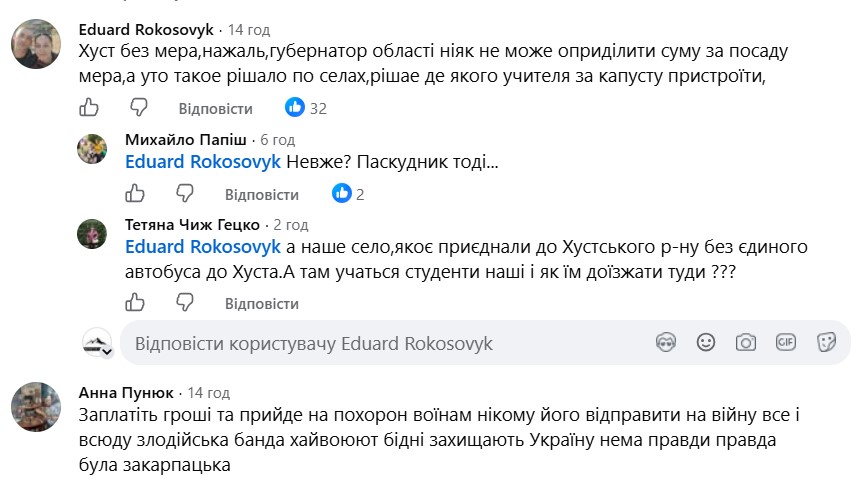The image size is (857, 480).
Task: Open the avatar sticker picker in the reply box
Action: (x=666, y=343)
